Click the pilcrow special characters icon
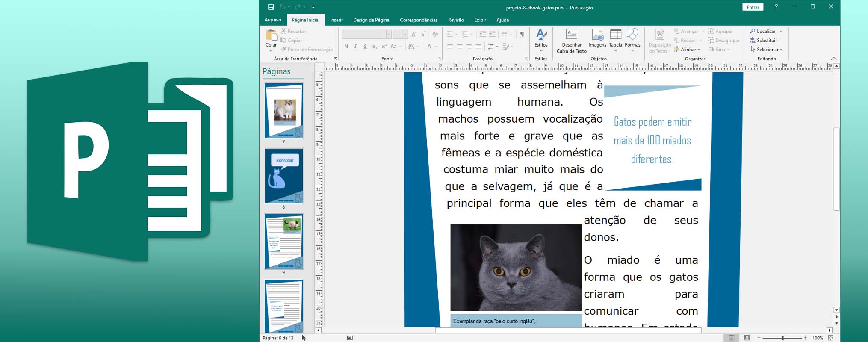868x342 pixels. [522, 34]
